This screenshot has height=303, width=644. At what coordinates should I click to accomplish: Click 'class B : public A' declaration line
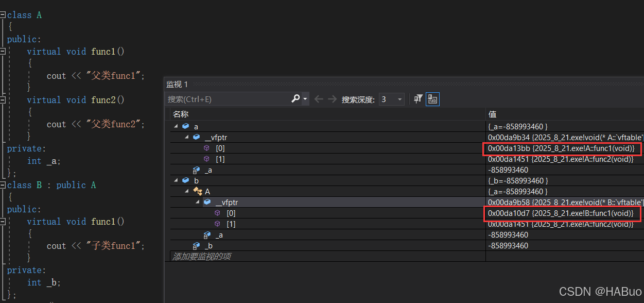[x=51, y=185]
